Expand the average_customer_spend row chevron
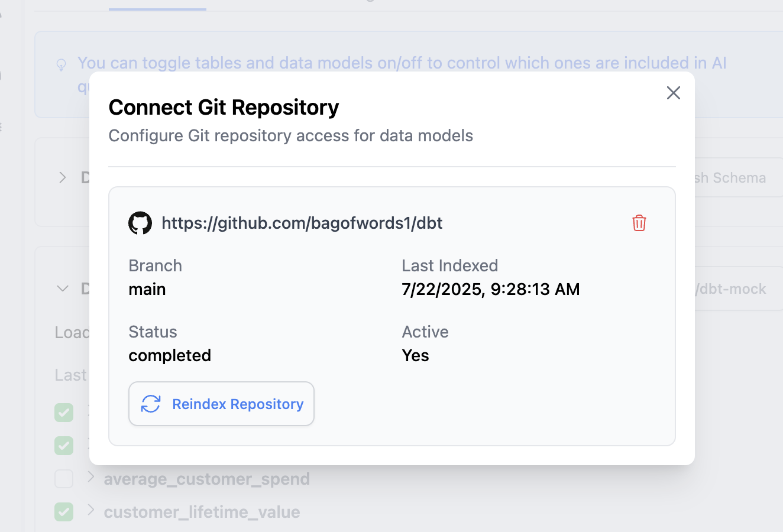783x532 pixels. pyautogui.click(x=90, y=477)
